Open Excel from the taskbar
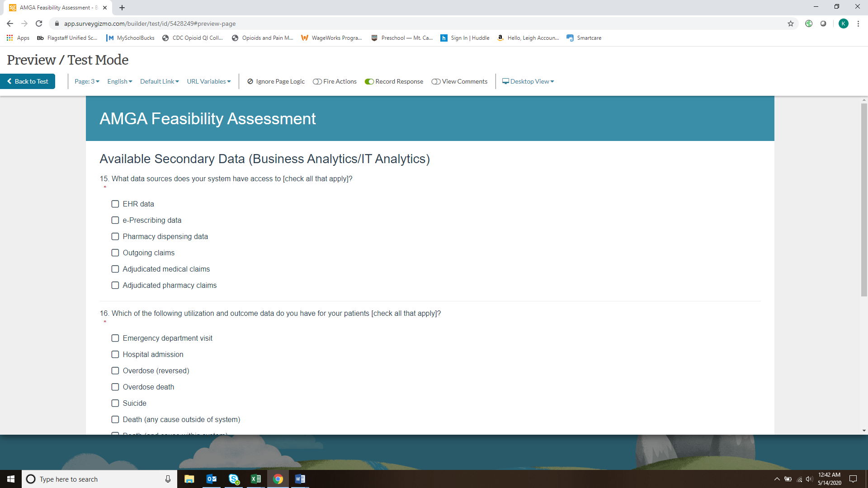Screen dimensions: 868x488 [x=255, y=479]
